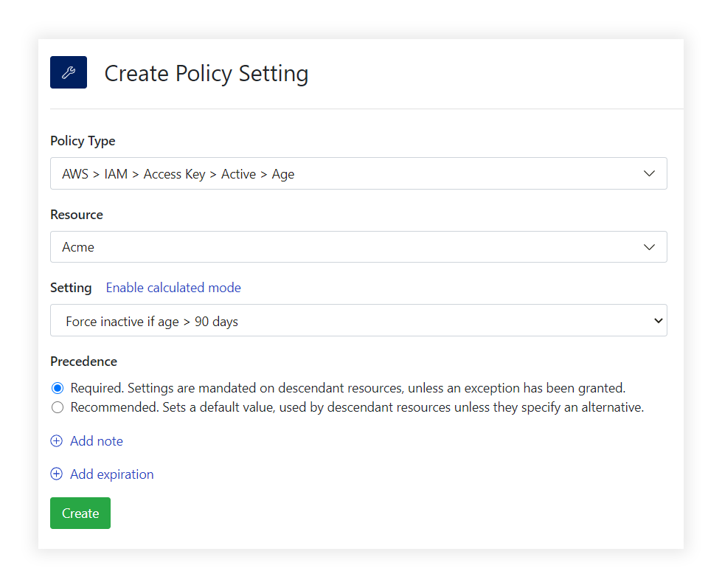Viewport: 722px width, 588px height.
Task: Select the Required precedence radio button
Action: (x=58, y=388)
